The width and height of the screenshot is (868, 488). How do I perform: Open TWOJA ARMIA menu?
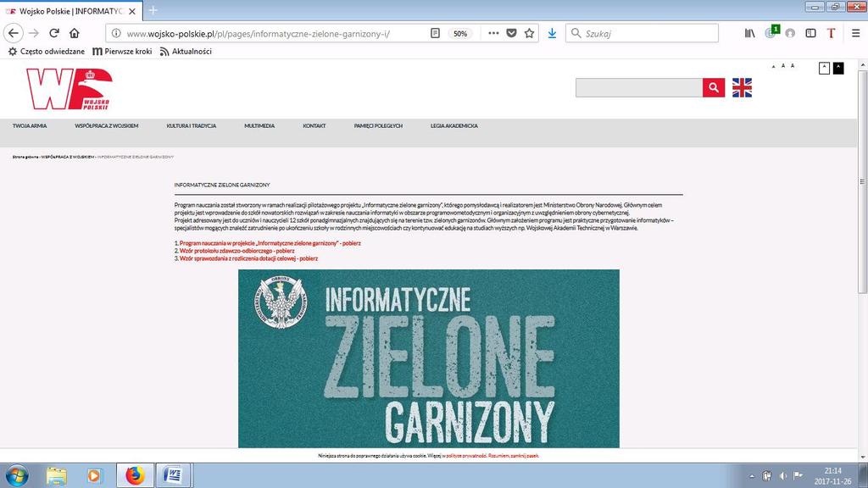(30, 126)
